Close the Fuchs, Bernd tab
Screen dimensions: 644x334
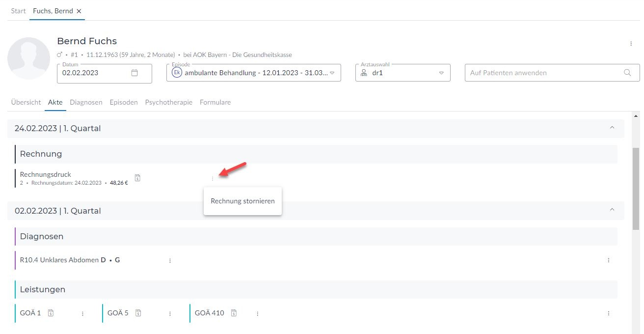79,11
